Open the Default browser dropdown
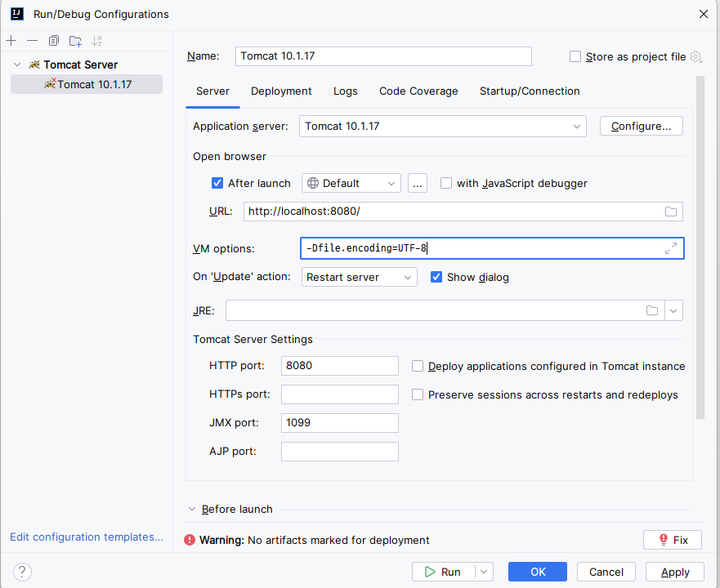The height and width of the screenshot is (588, 720). 351,183
